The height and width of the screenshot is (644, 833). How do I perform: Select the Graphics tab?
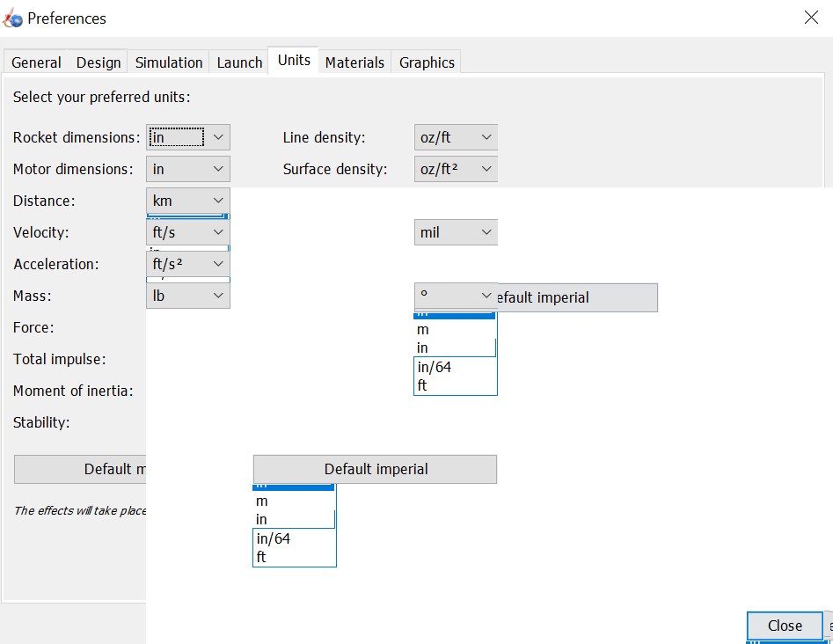click(x=426, y=62)
